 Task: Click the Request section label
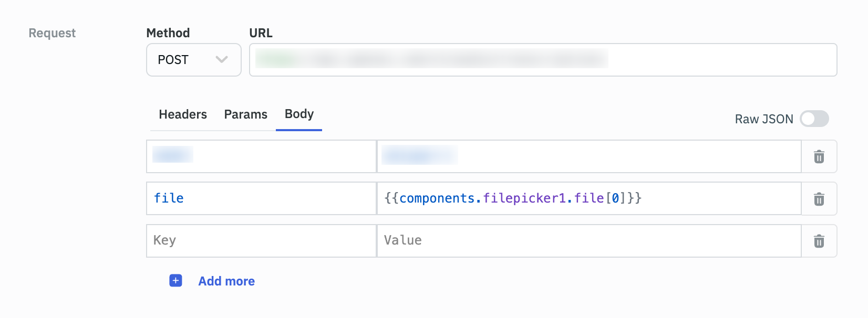[52, 33]
